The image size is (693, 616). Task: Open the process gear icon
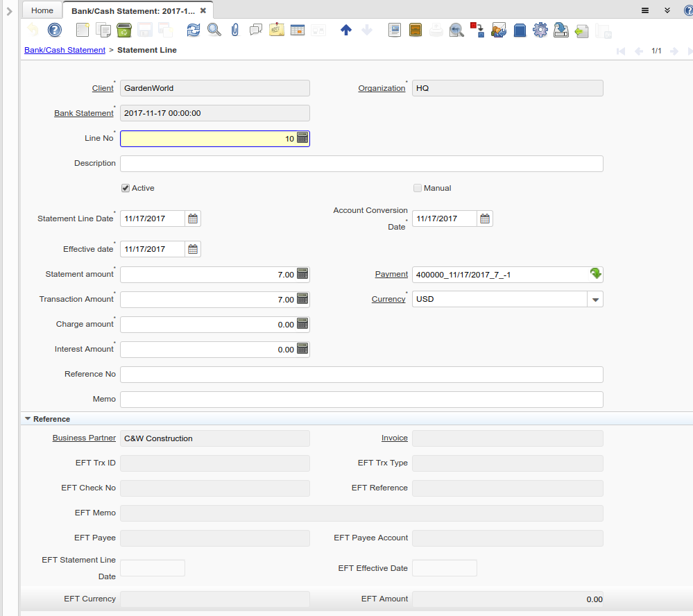[540, 30]
